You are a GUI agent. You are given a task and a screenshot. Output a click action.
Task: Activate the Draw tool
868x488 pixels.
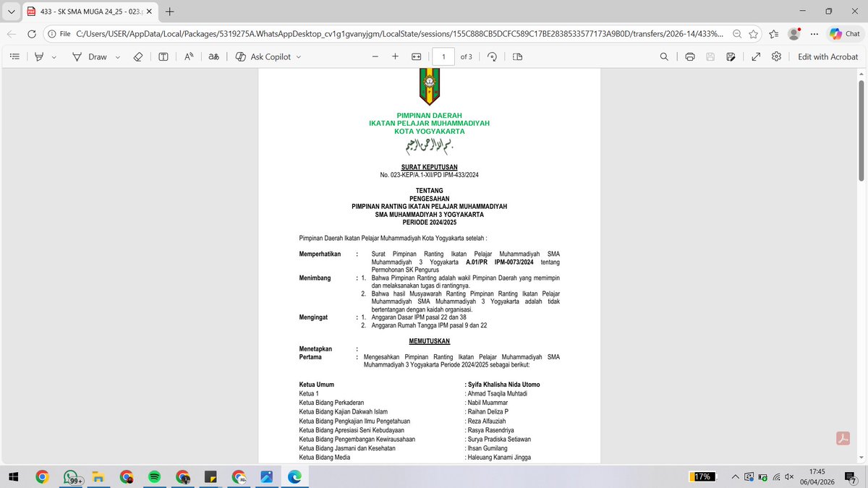[90, 56]
